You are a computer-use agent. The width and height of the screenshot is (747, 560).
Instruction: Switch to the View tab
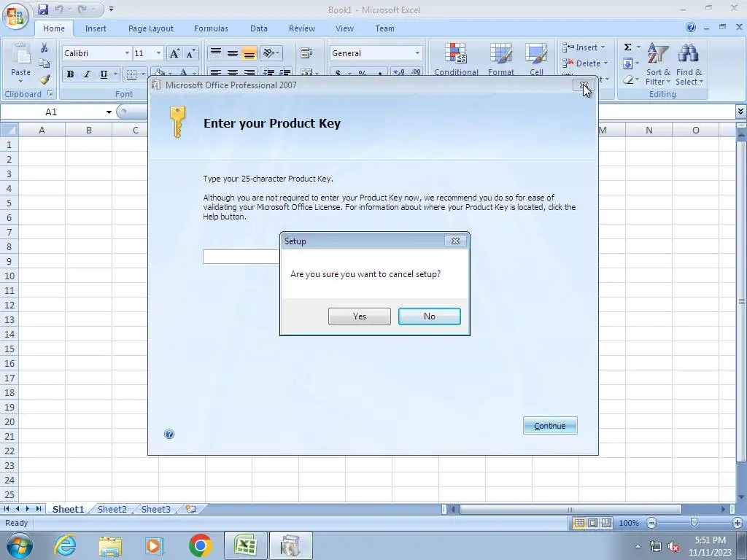point(344,28)
